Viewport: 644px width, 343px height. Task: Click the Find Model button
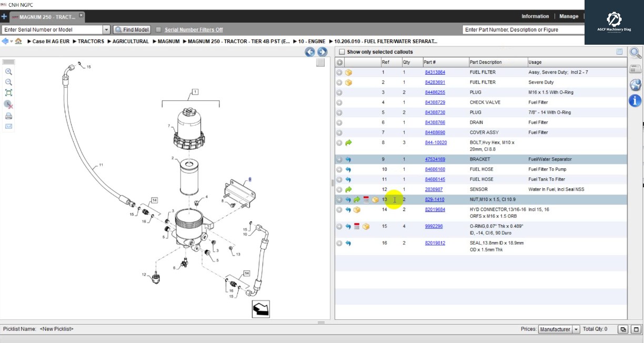132,30
